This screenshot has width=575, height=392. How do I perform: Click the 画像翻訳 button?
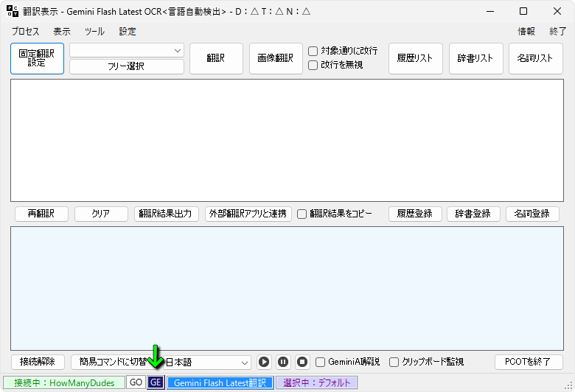(276, 58)
